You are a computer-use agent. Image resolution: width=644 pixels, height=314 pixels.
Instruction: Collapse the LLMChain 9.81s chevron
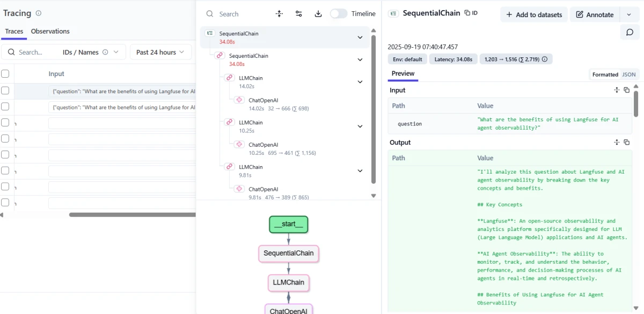360,171
